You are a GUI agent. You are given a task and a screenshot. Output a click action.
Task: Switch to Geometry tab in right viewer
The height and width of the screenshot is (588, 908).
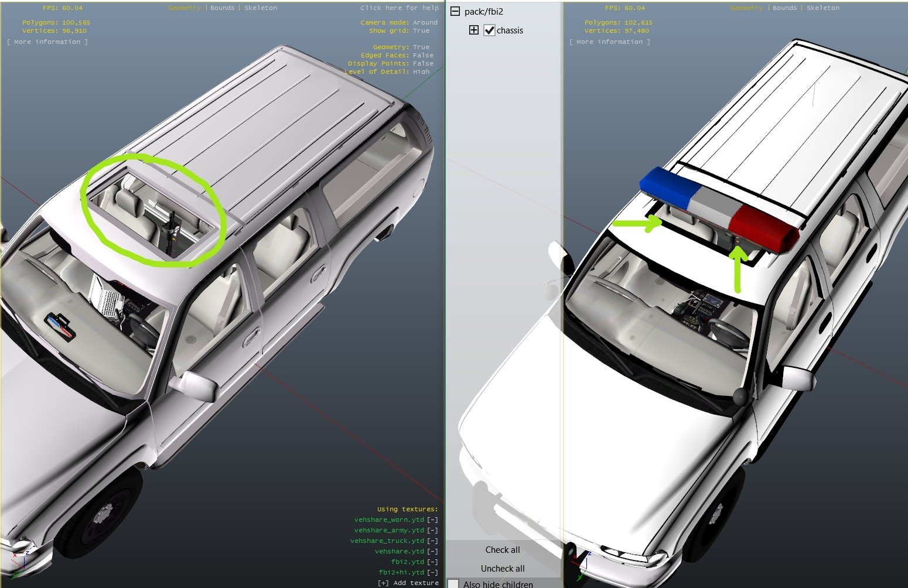[747, 8]
